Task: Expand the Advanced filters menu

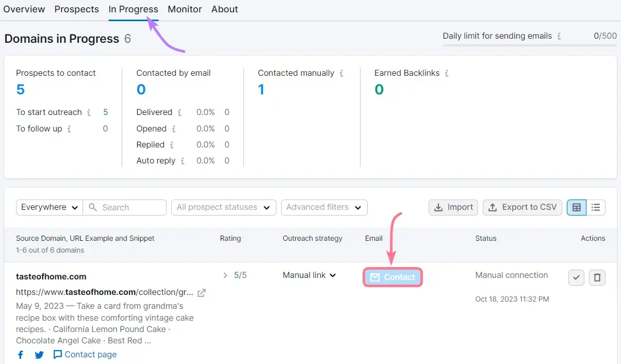Action: (324, 207)
